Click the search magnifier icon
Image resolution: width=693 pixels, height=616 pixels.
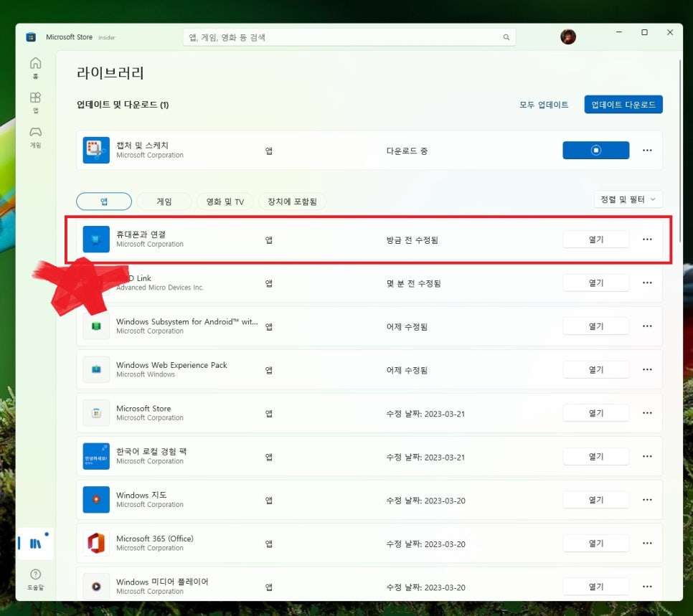pos(506,37)
